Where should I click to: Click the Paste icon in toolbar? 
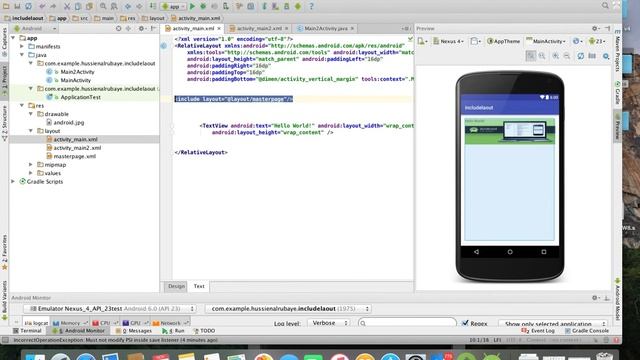point(89,6)
